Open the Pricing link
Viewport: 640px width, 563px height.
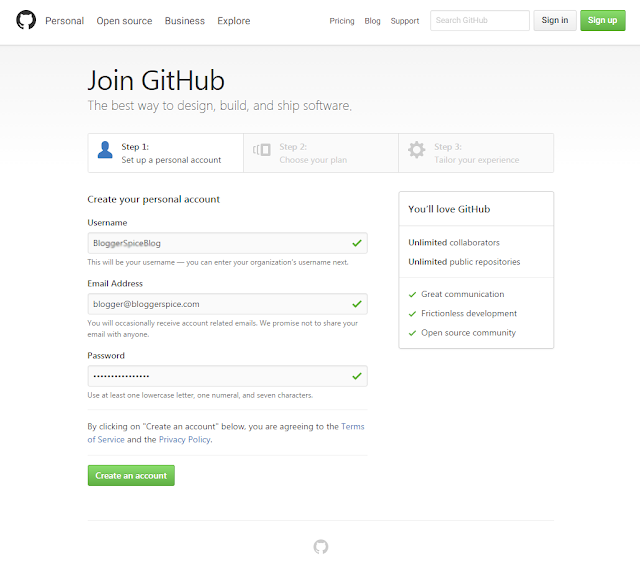coord(342,21)
